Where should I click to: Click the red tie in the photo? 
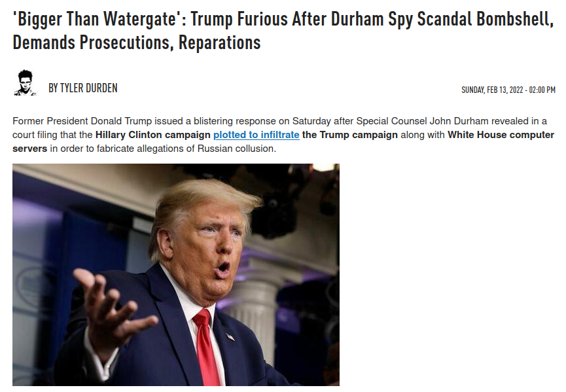point(207,347)
